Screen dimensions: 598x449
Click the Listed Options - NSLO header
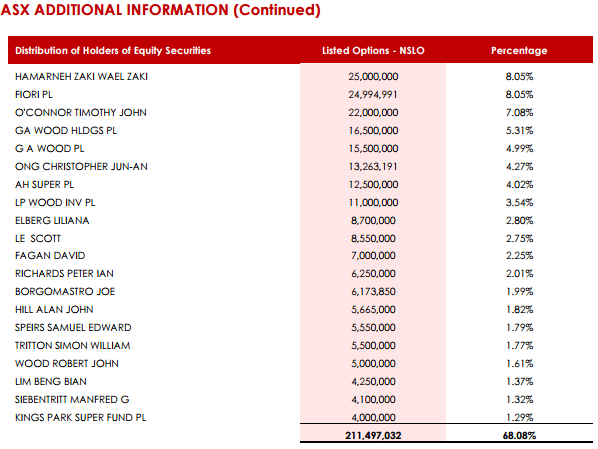tap(373, 50)
